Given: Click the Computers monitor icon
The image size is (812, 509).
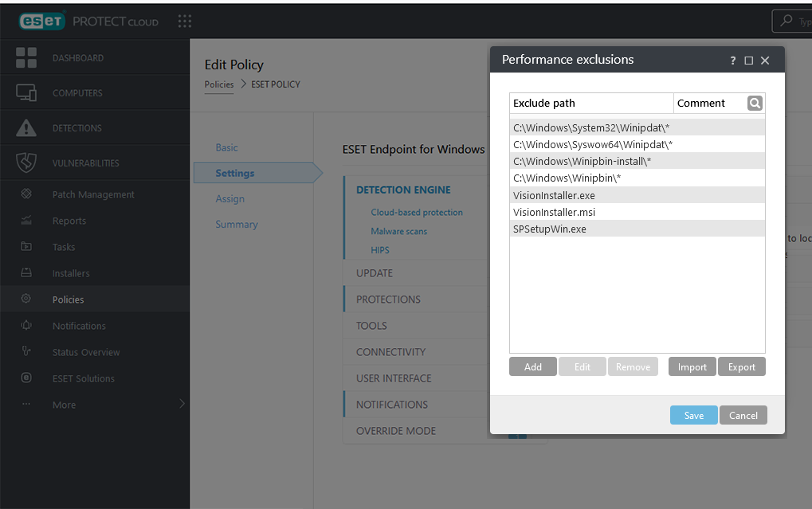Looking at the screenshot, I should (x=25, y=92).
